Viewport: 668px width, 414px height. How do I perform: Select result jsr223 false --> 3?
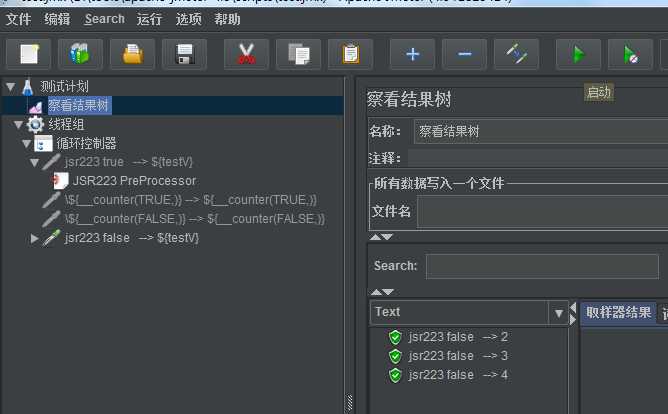point(458,356)
